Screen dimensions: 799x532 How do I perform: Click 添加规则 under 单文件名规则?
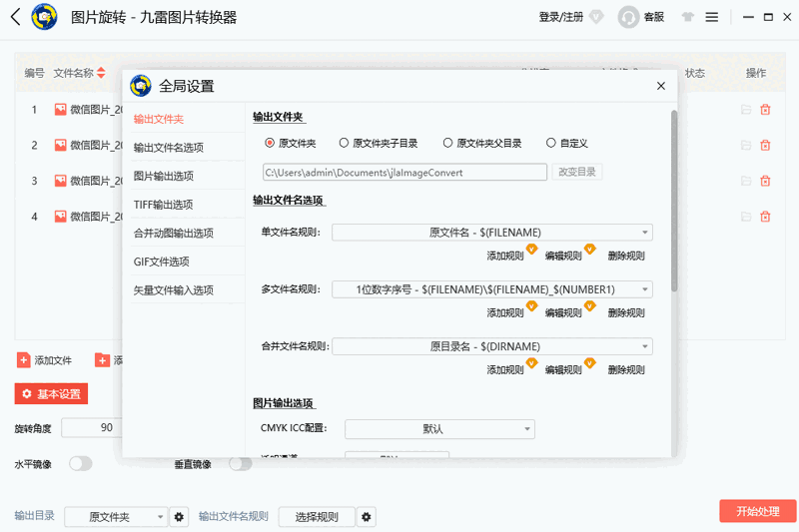pos(505,256)
